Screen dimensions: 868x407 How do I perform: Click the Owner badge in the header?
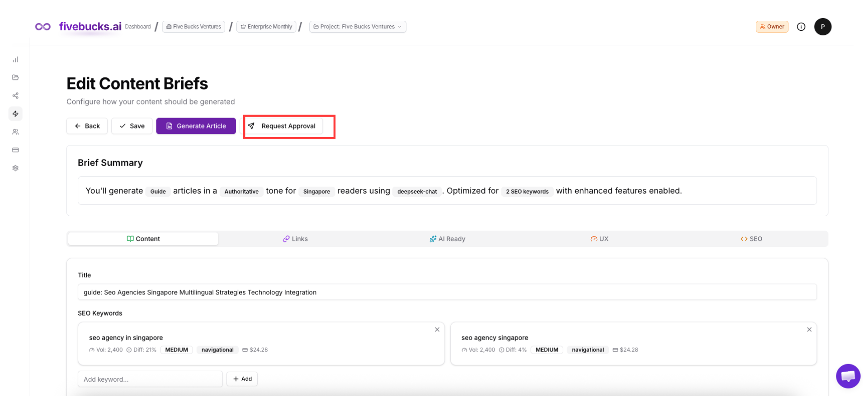(772, 27)
